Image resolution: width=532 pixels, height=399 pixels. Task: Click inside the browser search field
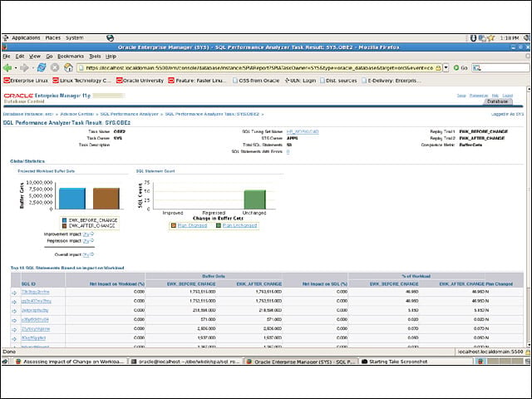(505, 68)
